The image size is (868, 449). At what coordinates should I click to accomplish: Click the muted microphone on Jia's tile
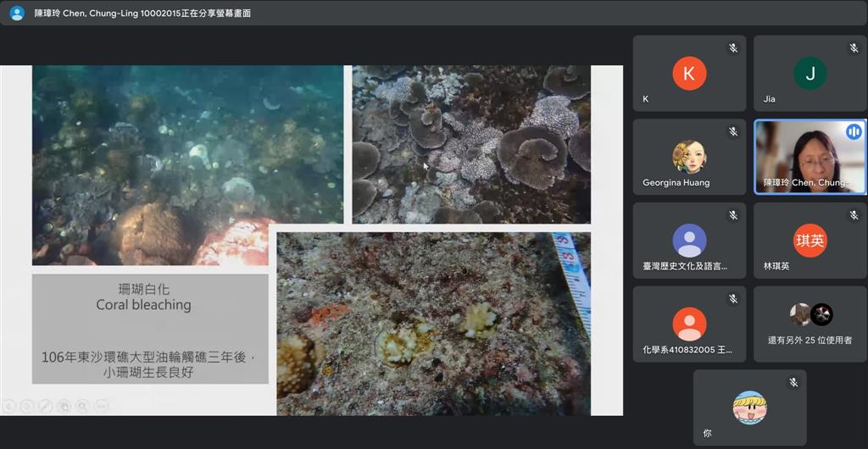click(854, 48)
